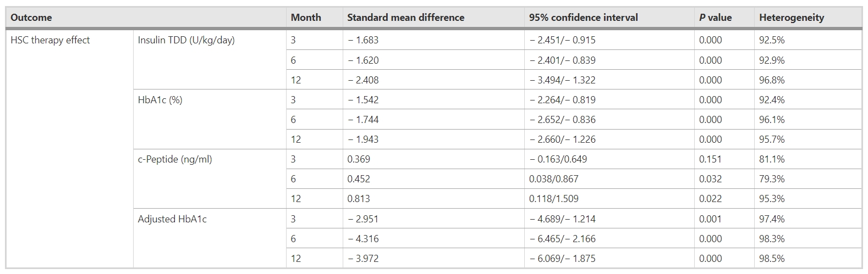Select the 98.5% heterogeneity value

point(772,259)
